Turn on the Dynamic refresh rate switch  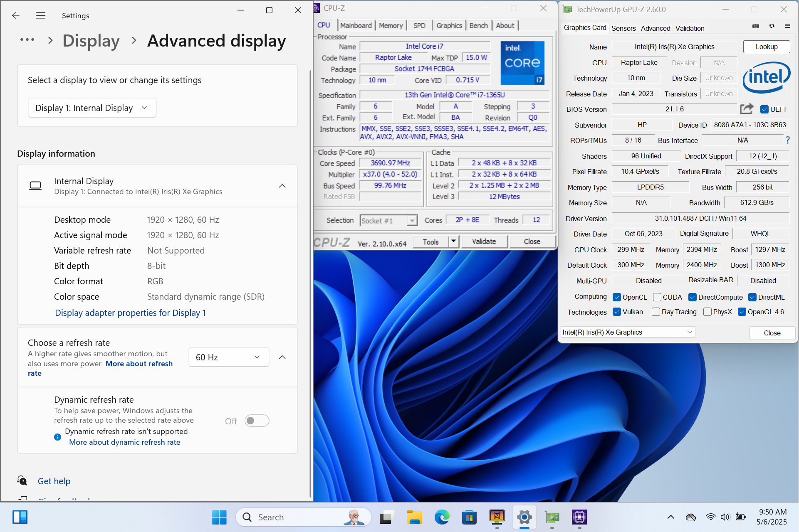[x=257, y=421]
